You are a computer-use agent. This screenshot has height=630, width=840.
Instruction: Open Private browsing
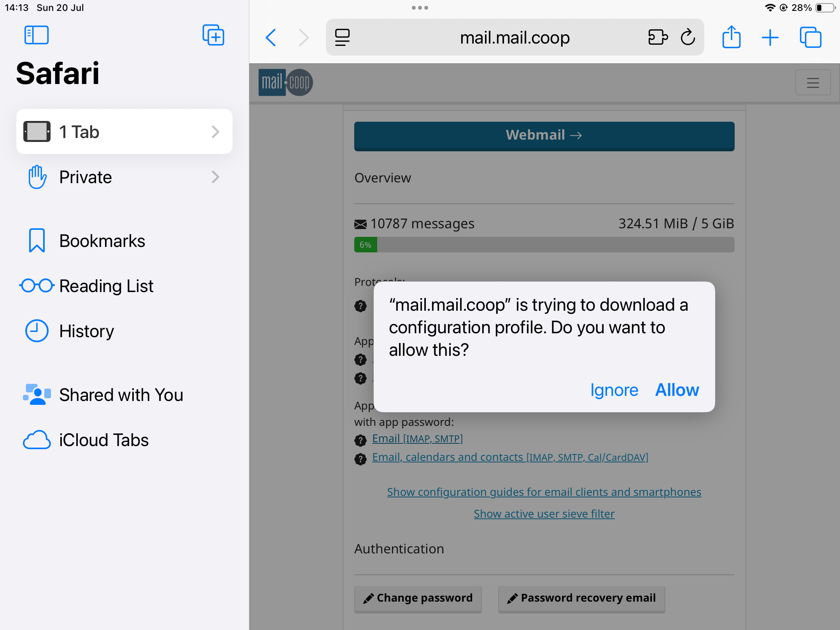(x=124, y=177)
